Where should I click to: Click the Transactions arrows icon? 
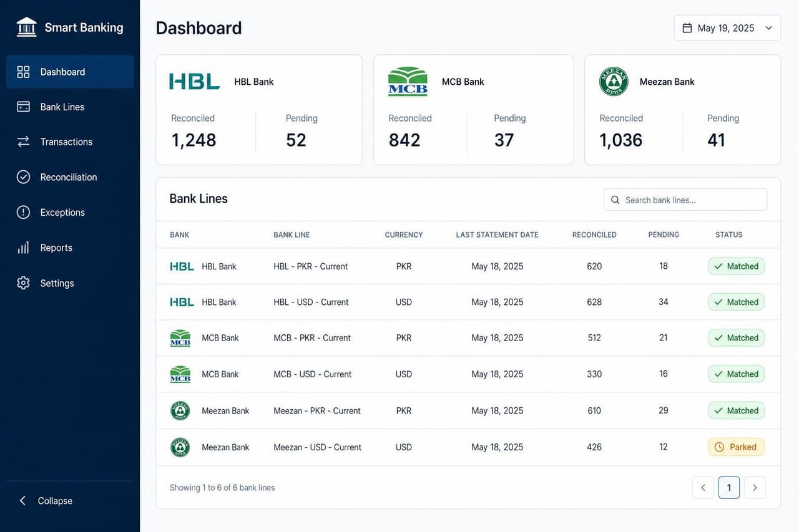click(x=23, y=142)
